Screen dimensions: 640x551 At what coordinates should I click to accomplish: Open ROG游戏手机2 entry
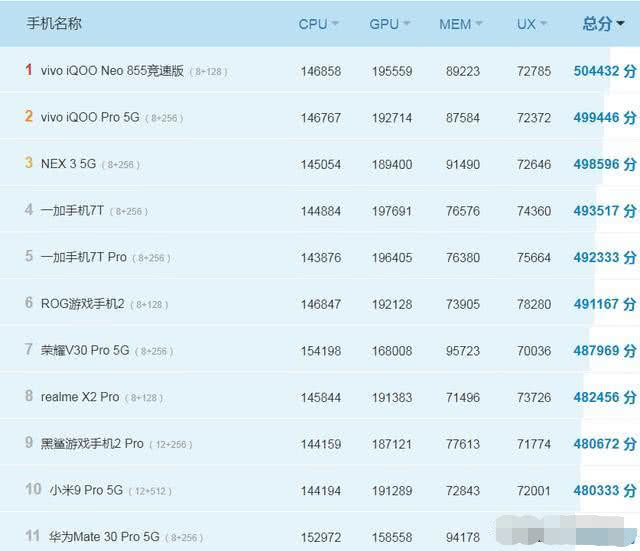click(82, 304)
